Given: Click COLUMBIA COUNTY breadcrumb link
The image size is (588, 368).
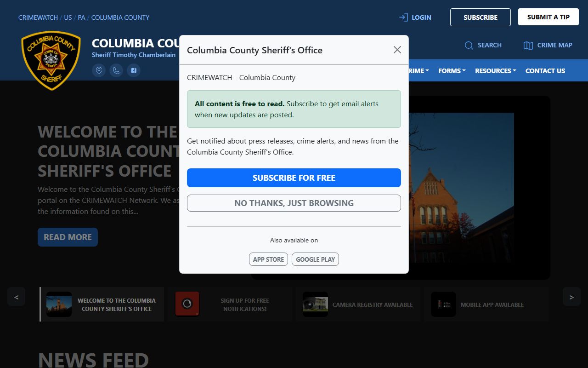Looking at the screenshot, I should click(120, 17).
